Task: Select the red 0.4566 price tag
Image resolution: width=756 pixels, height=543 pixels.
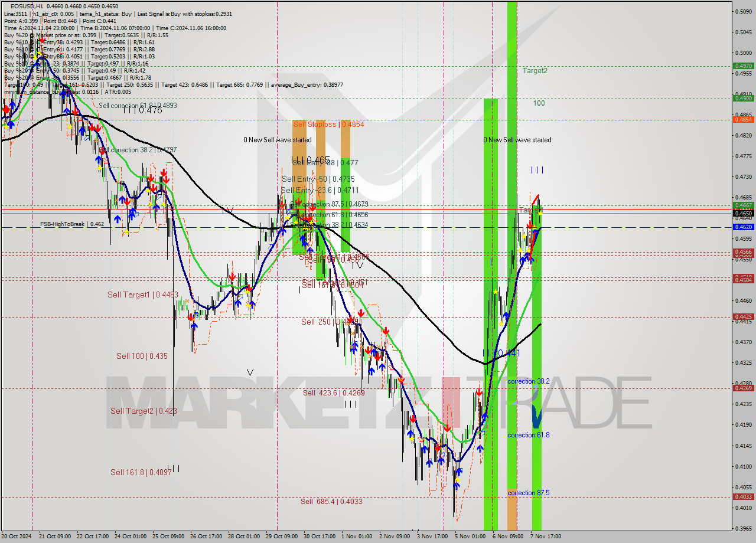Action: [x=743, y=252]
